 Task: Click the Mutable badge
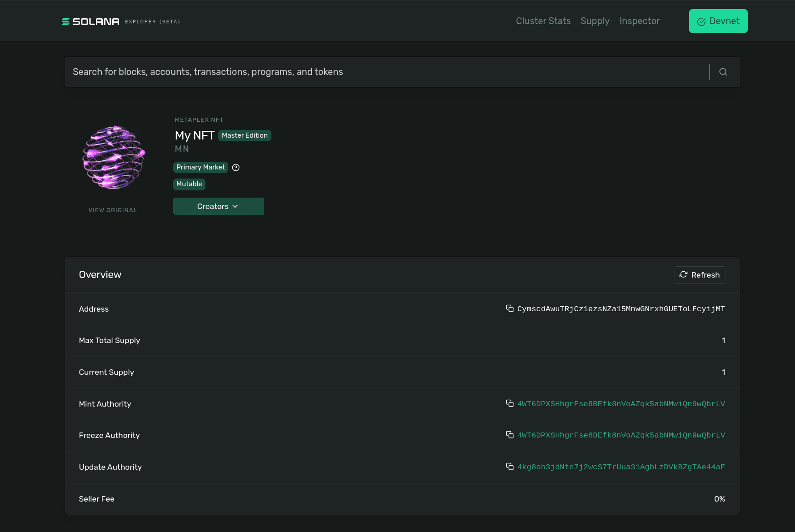(189, 184)
